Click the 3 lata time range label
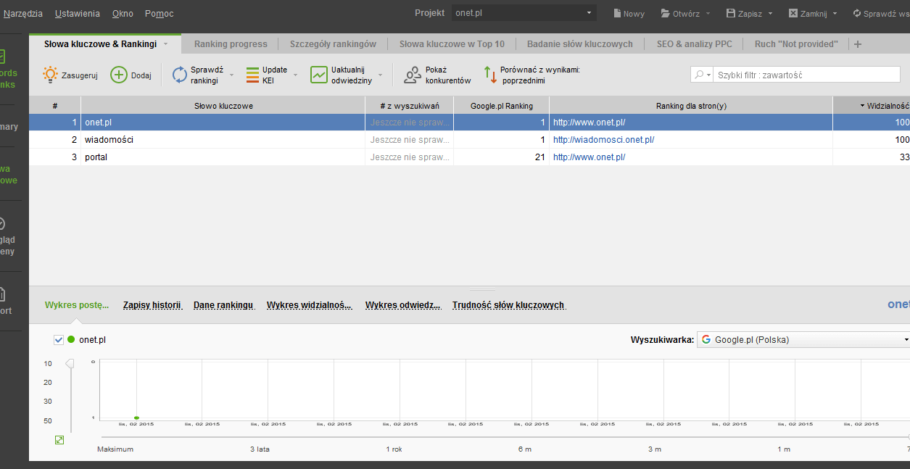The image size is (910, 469). (260, 449)
